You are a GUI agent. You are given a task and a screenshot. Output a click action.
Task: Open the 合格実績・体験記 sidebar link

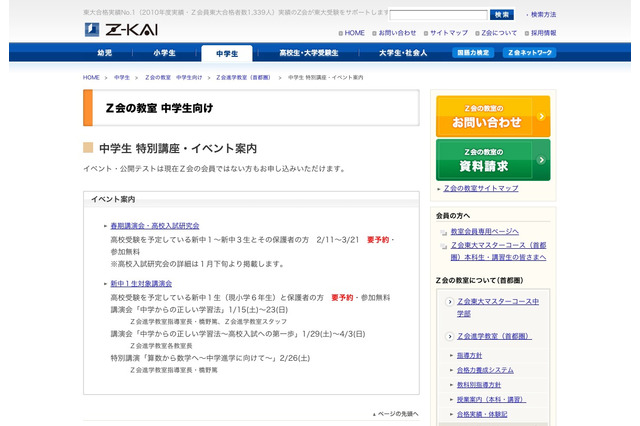tap(482, 414)
